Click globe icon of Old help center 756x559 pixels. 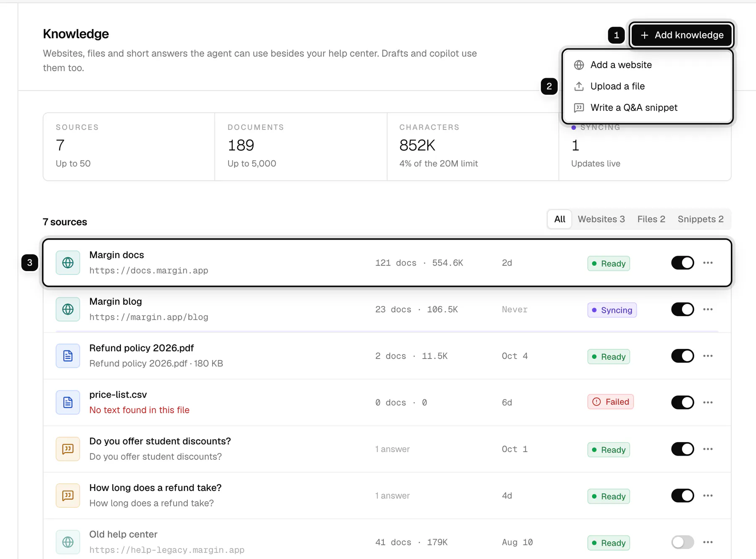68,542
